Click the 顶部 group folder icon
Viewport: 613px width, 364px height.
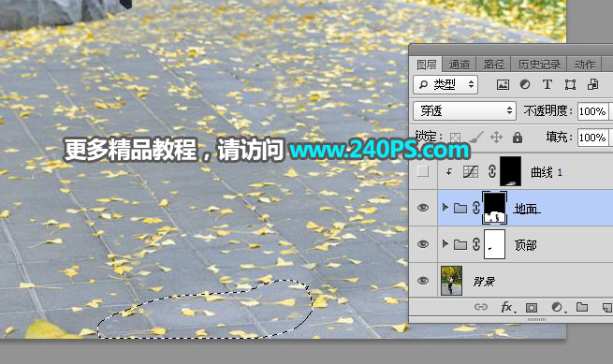click(x=460, y=245)
